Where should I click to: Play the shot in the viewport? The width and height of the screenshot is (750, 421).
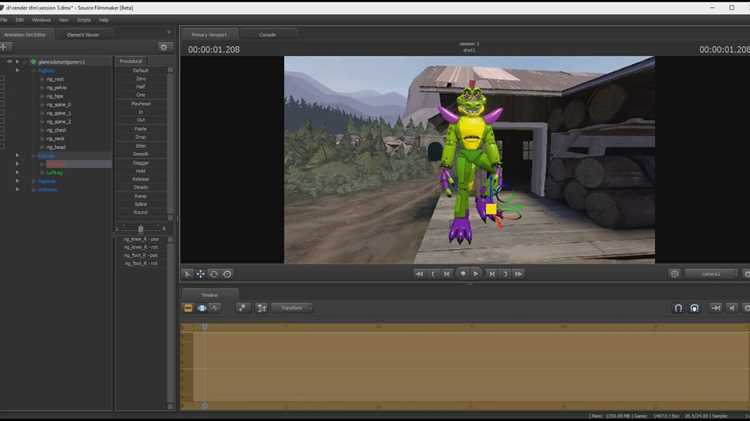pyautogui.click(x=476, y=274)
